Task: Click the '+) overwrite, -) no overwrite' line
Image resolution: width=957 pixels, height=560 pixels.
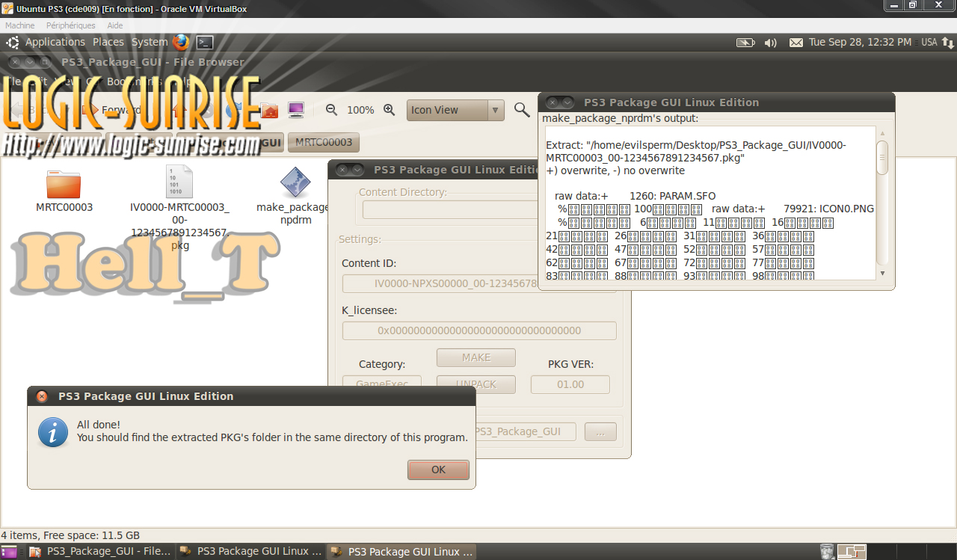Action: point(615,170)
